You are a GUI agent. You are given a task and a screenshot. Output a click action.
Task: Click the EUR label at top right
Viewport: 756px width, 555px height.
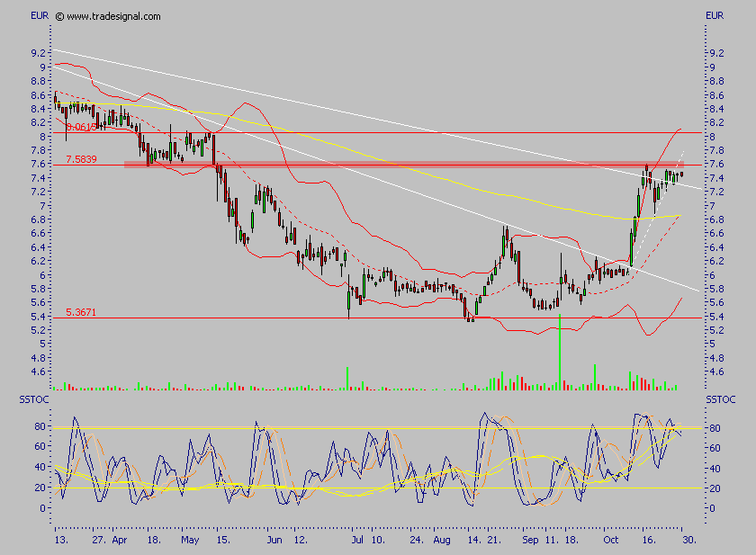(x=715, y=16)
